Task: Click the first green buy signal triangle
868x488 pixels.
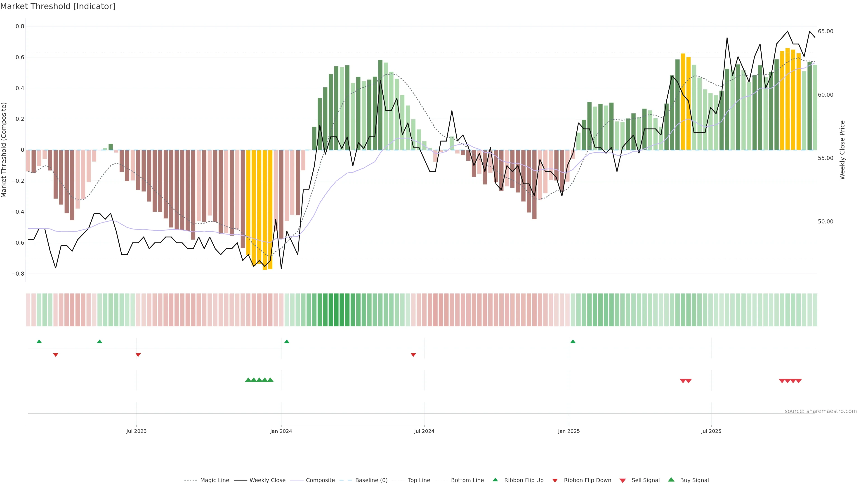Action: [248, 380]
